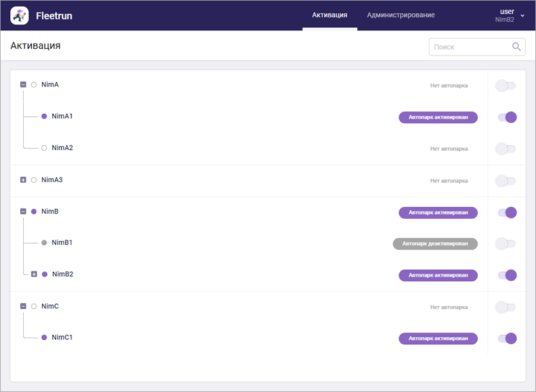The image size is (536, 392).
Task: Click the Fleetrun brand name
Action: point(54,15)
